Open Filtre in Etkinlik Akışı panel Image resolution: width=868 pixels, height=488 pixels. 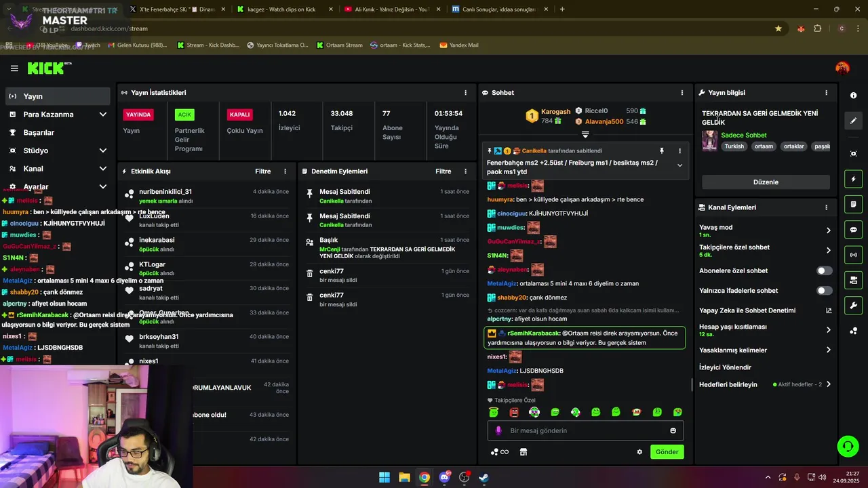[x=262, y=171]
